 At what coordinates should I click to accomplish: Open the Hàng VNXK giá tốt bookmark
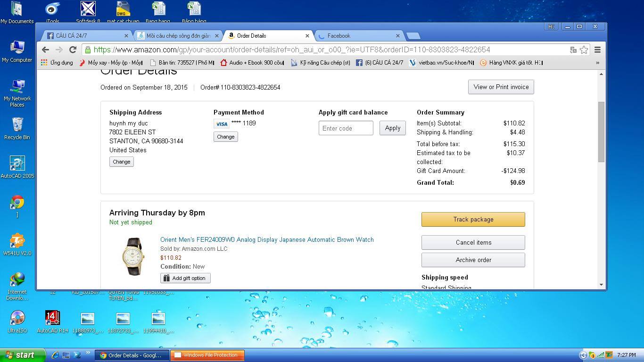512,62
